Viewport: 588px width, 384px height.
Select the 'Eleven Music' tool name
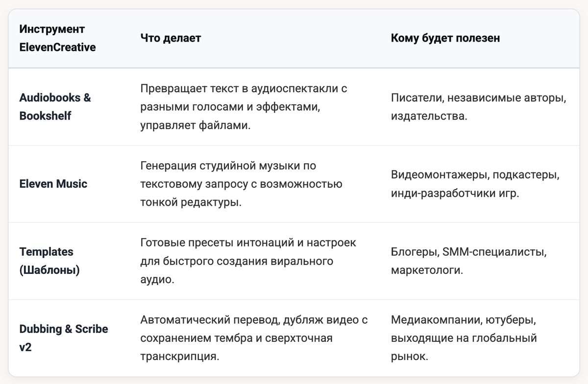tap(53, 184)
